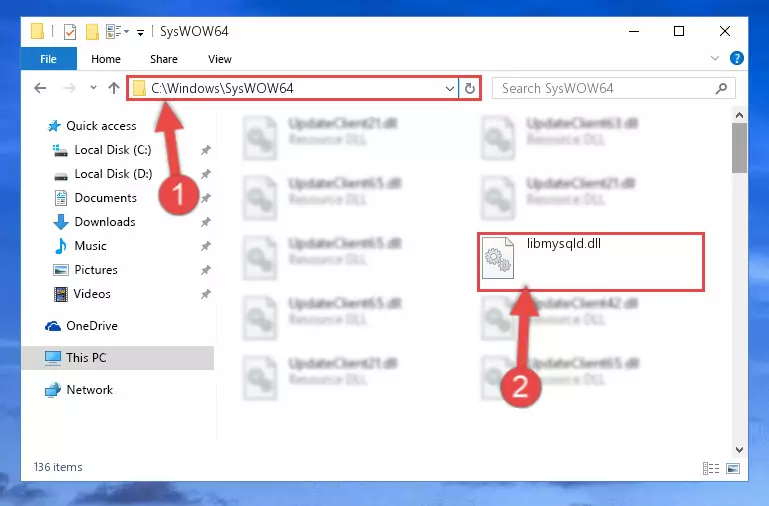Click the pin icon next to Local Disk (C:)

[x=205, y=150]
